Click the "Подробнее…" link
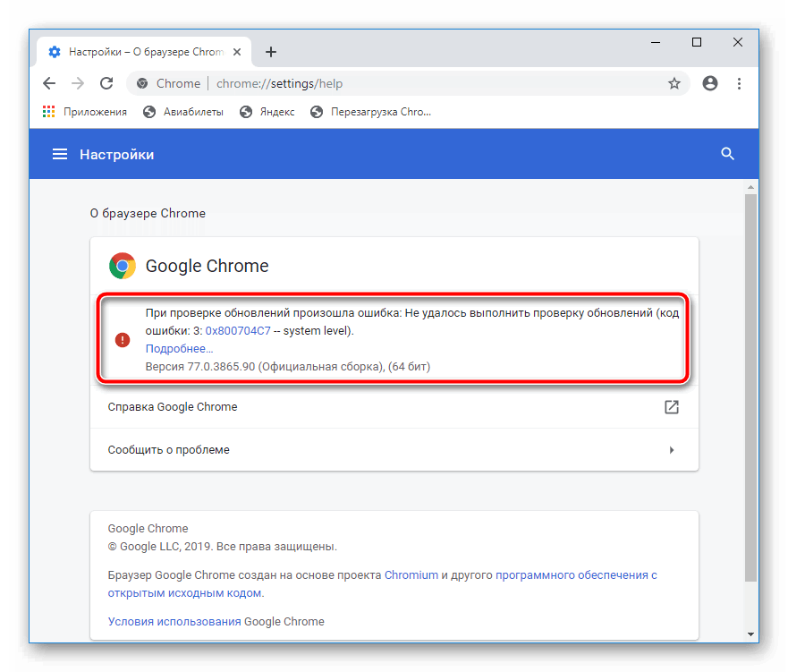The image size is (788, 672). (x=179, y=348)
